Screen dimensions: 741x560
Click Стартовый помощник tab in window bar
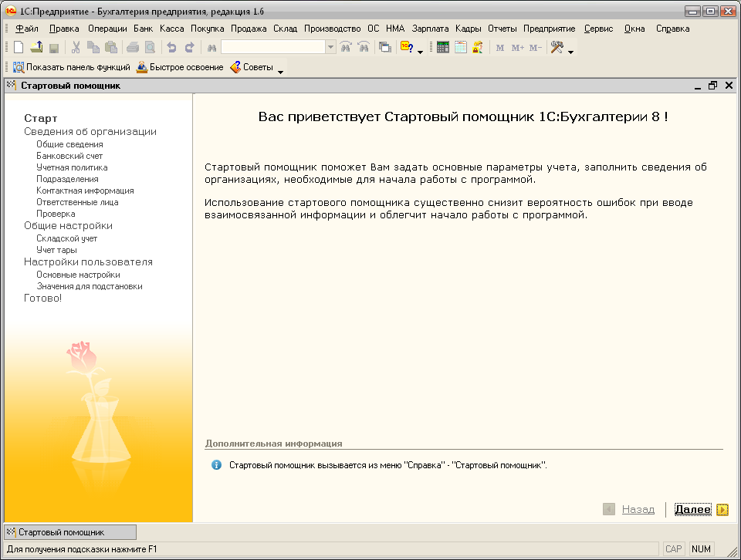pyautogui.click(x=70, y=532)
